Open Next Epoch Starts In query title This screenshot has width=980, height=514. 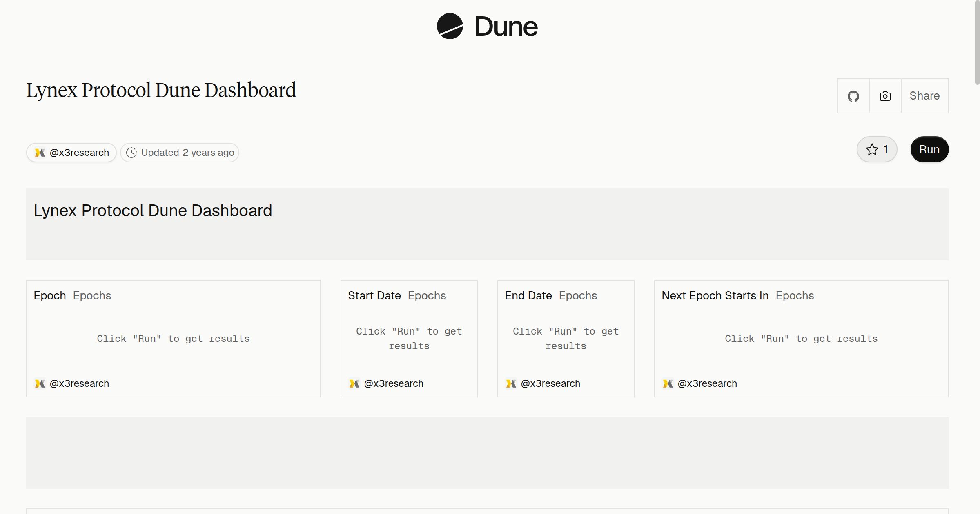(715, 295)
